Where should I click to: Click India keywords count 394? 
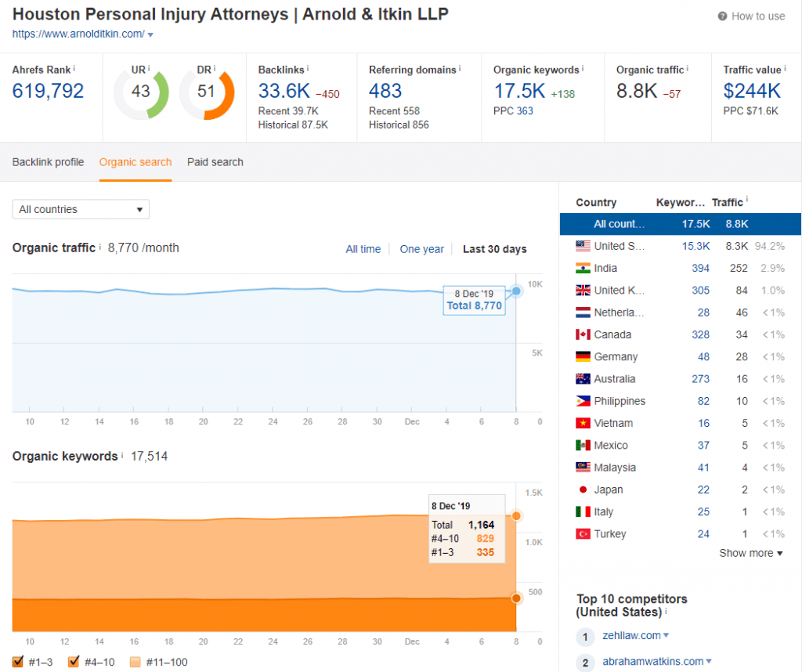(x=701, y=268)
